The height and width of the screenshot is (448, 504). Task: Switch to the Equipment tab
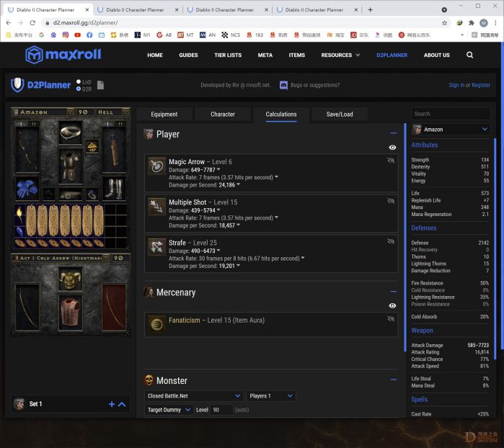[164, 115]
